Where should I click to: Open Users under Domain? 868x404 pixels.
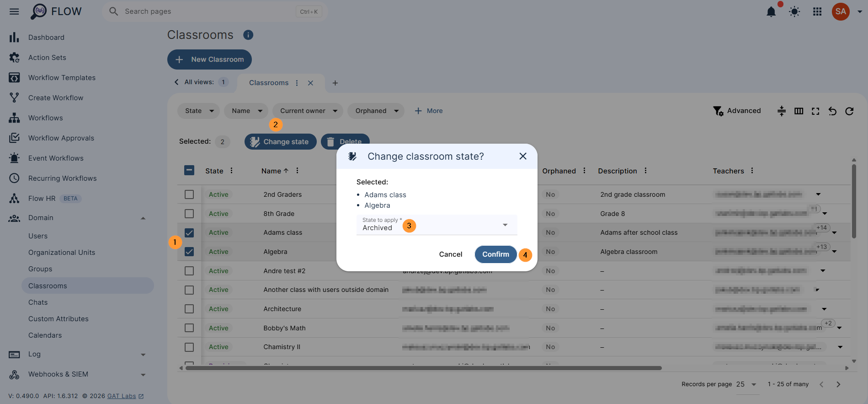[x=38, y=236]
